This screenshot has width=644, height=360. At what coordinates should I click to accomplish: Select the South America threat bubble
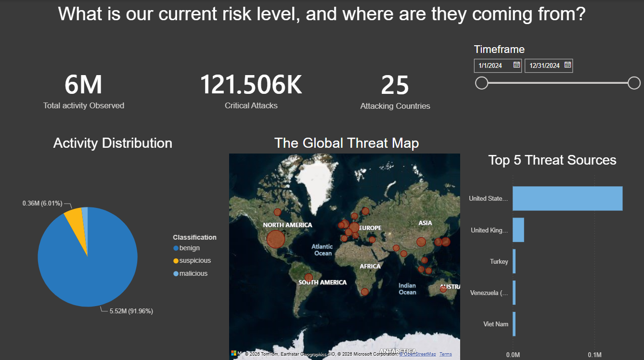tap(309, 278)
